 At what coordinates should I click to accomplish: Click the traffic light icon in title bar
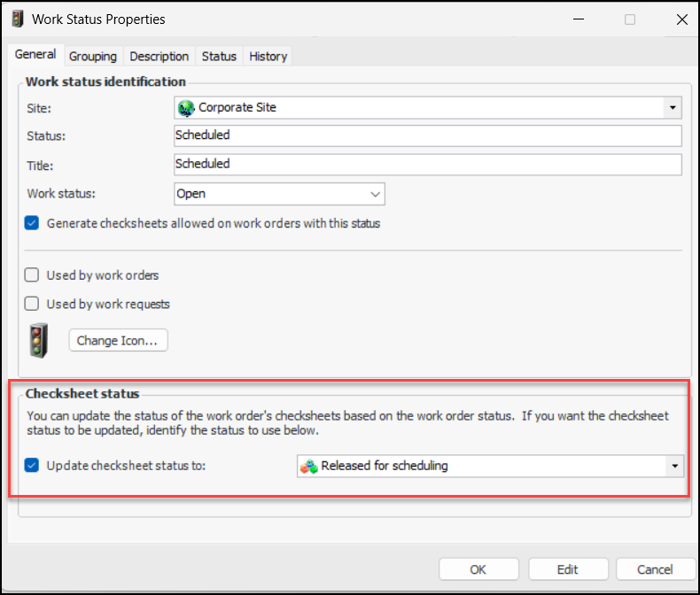click(x=18, y=19)
